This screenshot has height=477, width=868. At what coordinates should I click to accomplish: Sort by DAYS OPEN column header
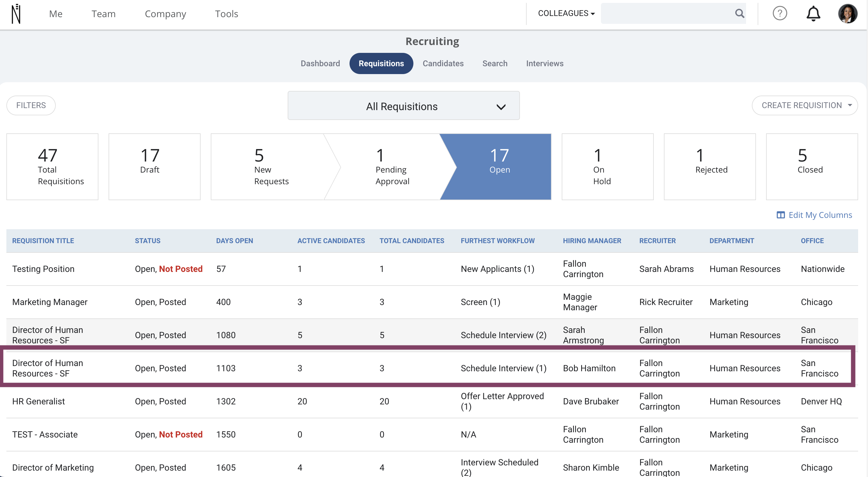click(235, 241)
